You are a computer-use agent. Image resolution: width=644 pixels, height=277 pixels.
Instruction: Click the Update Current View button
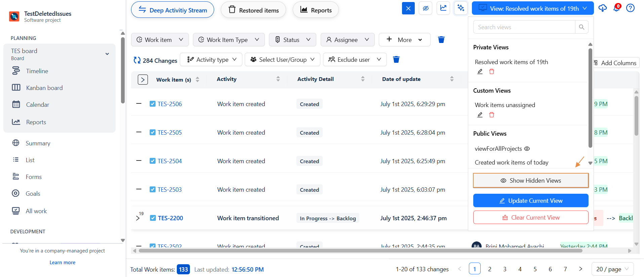(530, 200)
